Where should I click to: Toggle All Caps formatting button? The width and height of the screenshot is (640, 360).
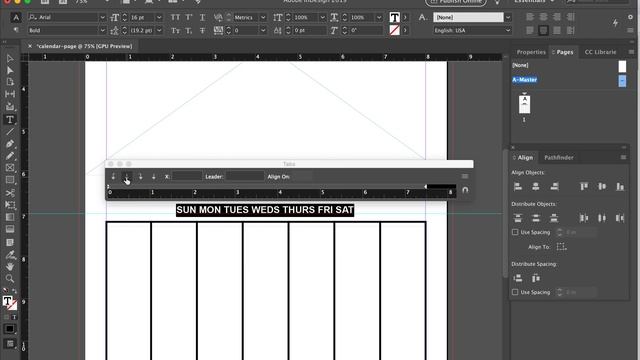(175, 18)
